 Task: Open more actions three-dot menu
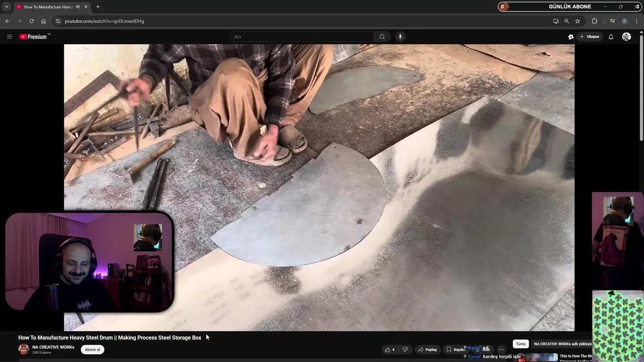[x=501, y=349]
